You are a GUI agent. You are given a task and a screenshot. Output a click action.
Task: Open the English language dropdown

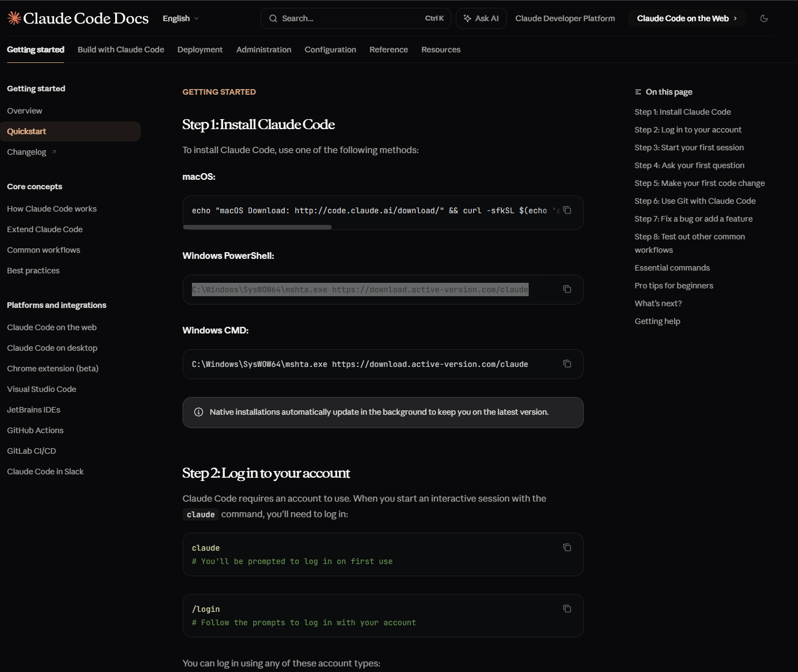point(180,18)
